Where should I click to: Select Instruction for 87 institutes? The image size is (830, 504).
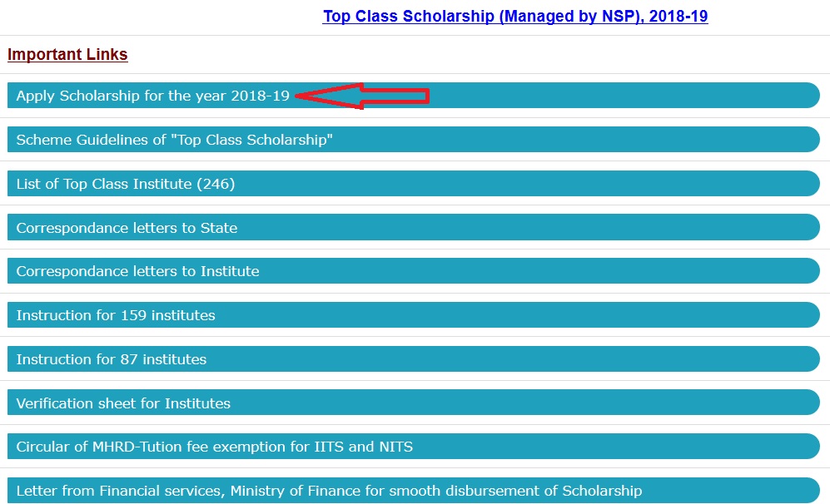(112, 359)
